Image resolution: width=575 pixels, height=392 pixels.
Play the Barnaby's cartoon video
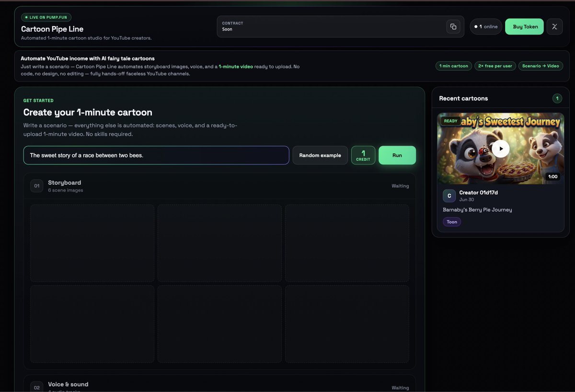point(501,148)
